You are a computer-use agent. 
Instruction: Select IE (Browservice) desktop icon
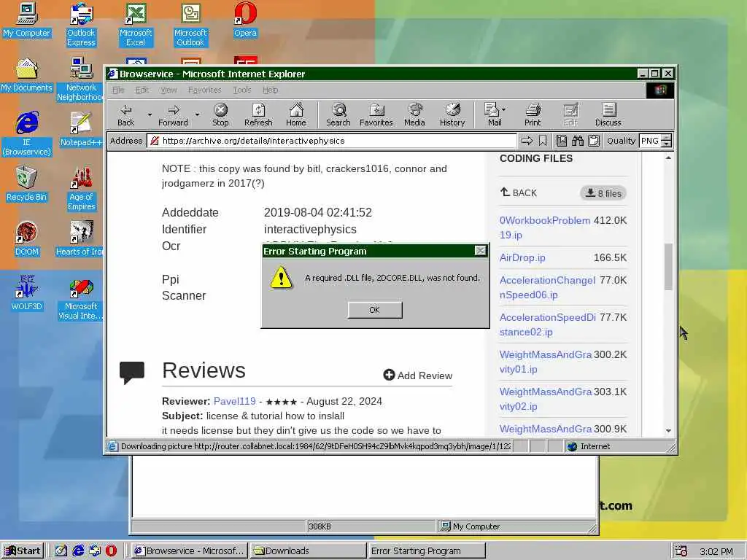pos(27,133)
